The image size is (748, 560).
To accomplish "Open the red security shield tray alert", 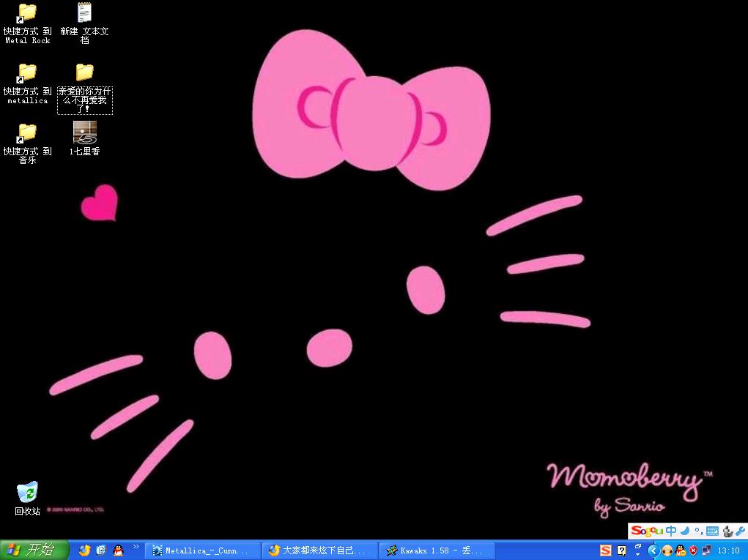I will pyautogui.click(x=694, y=551).
